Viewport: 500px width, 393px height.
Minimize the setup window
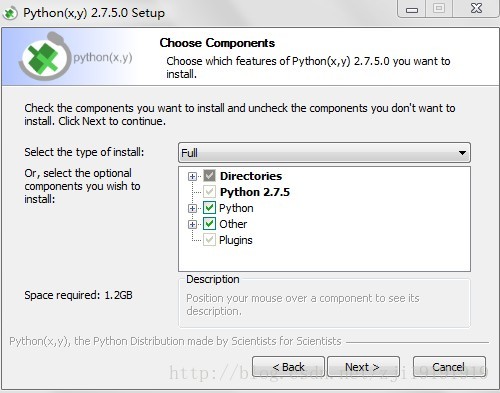tap(412, 9)
